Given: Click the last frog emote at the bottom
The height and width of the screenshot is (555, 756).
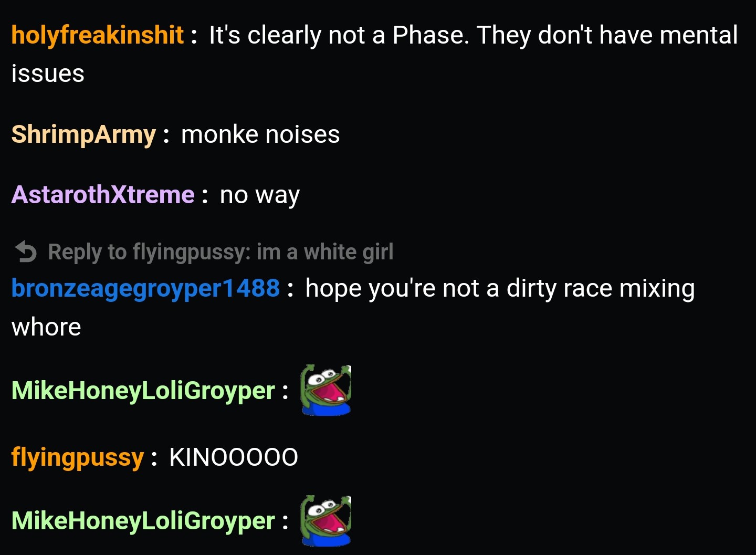Looking at the screenshot, I should [x=325, y=520].
